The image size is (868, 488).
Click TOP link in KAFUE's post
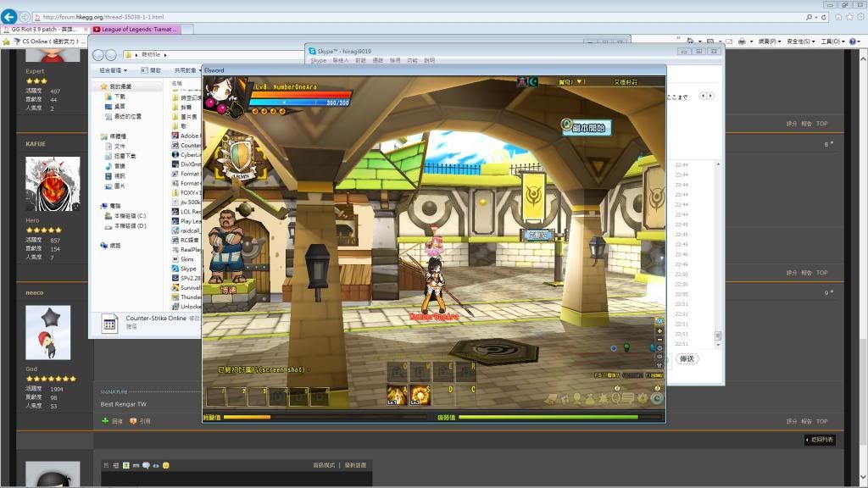tap(821, 272)
